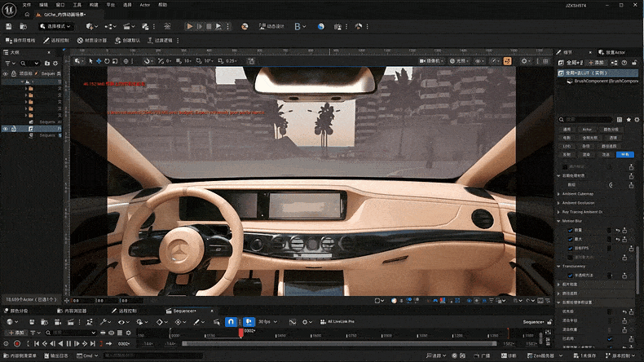
Task: Open the content browse icon next to save
Action: [x=24, y=26]
